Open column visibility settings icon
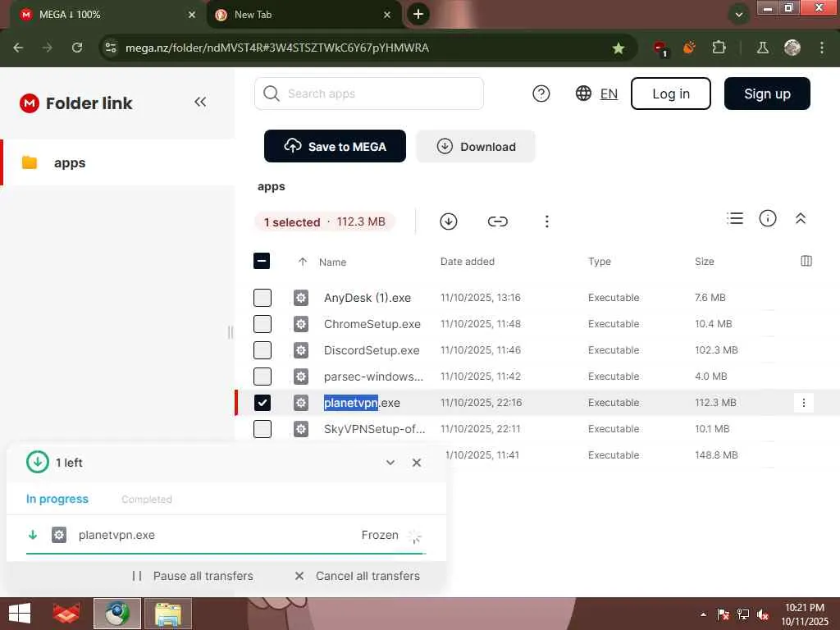This screenshot has height=630, width=840. point(806,261)
